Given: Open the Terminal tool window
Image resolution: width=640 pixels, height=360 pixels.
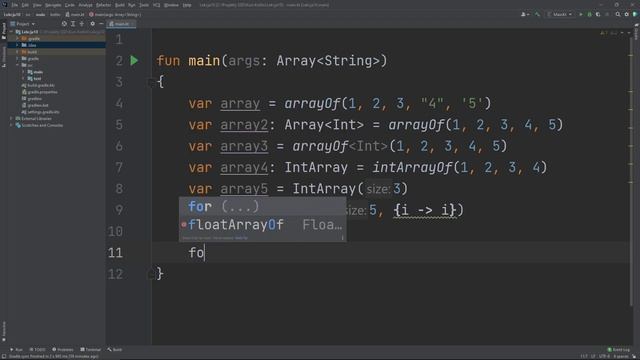Looking at the screenshot, I should pyautogui.click(x=91, y=350).
